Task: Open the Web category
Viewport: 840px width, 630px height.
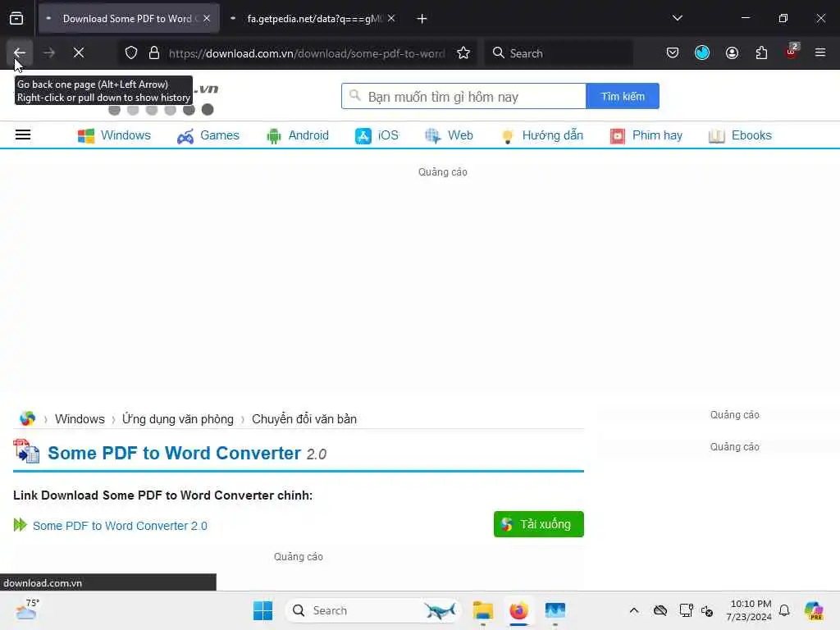Action: (449, 135)
